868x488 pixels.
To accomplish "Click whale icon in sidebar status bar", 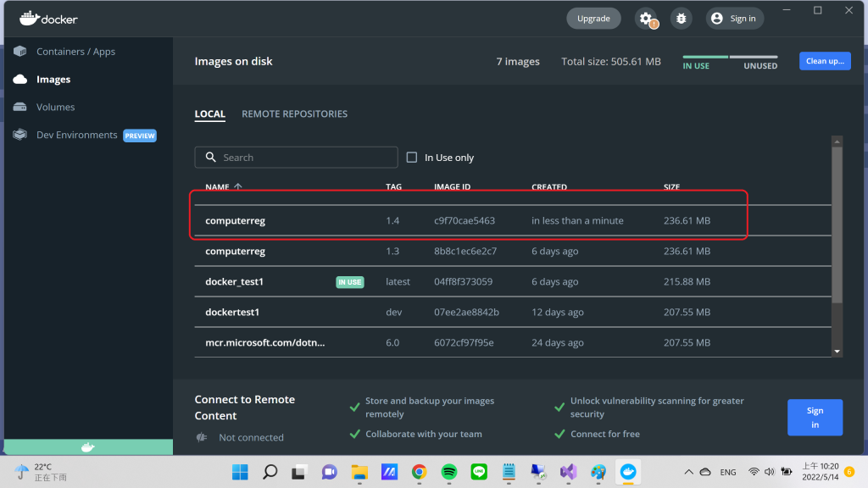I will point(88,447).
